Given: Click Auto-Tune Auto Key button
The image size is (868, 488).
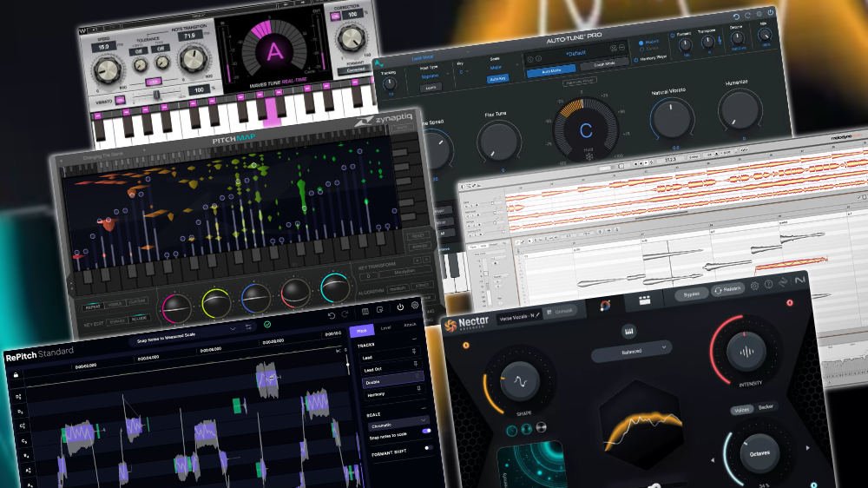Looking at the screenshot, I should (x=497, y=79).
